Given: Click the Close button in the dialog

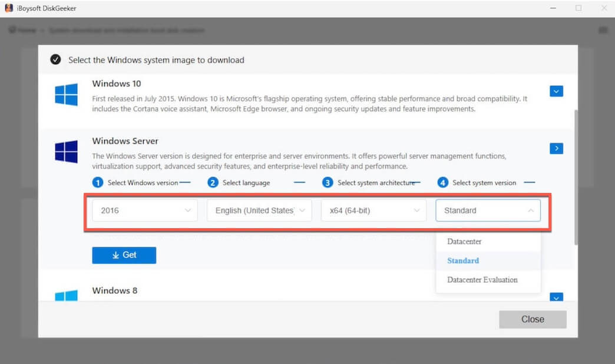Looking at the screenshot, I should point(533,319).
